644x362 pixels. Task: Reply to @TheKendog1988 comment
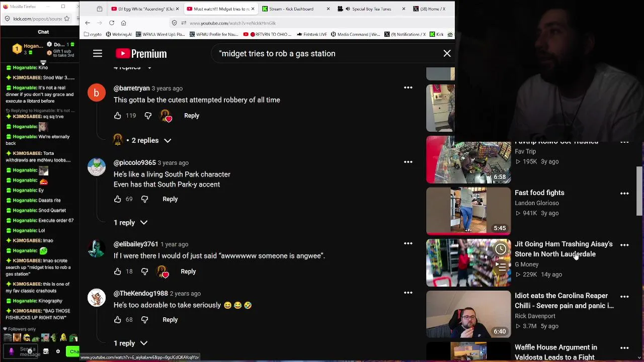pyautogui.click(x=170, y=320)
